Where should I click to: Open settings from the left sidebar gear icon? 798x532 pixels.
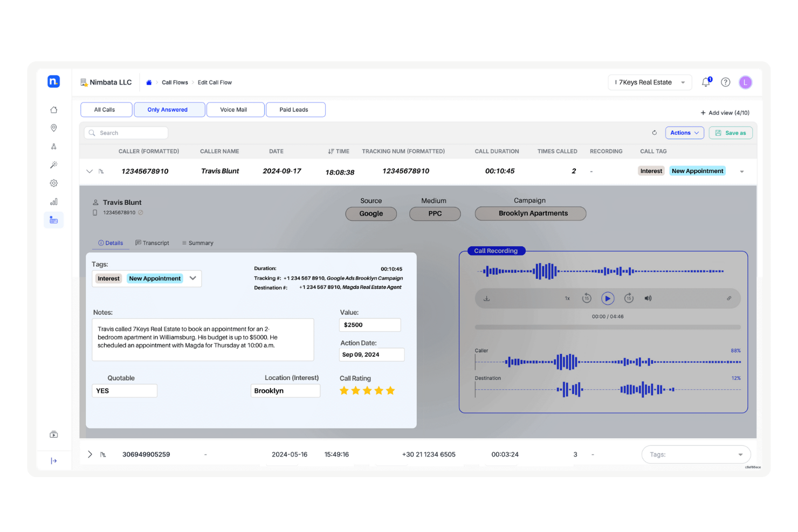point(53,183)
